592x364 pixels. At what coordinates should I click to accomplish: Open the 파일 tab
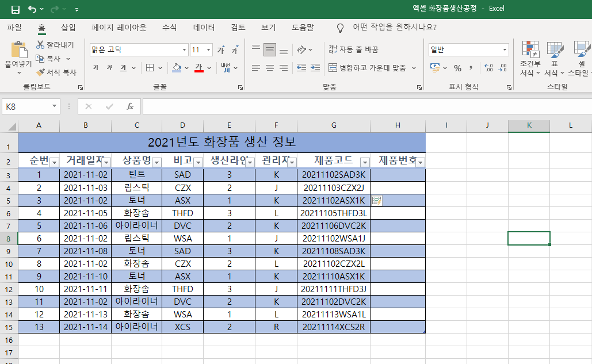[14, 27]
